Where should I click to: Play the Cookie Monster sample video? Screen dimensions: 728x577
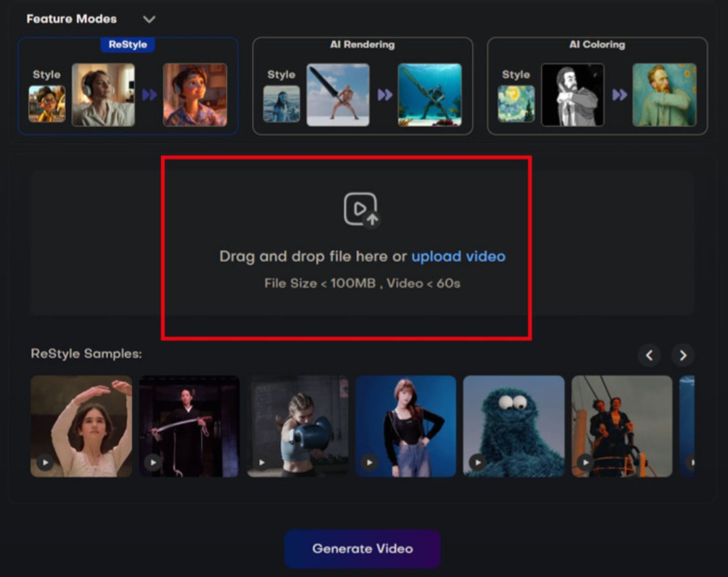478,462
